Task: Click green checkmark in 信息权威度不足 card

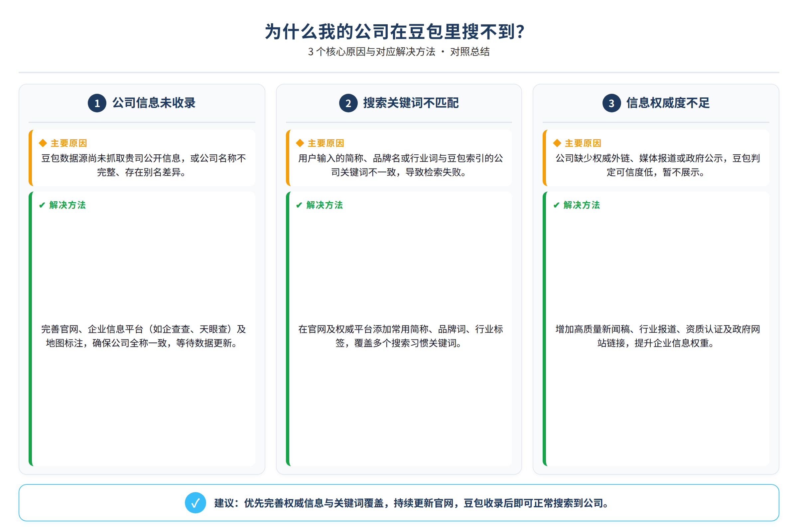Action: [x=556, y=205]
